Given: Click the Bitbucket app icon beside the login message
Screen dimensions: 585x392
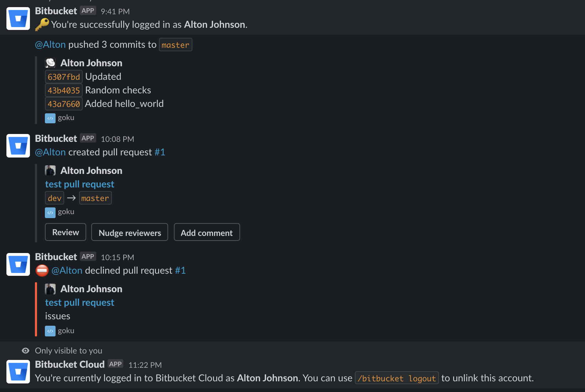Looking at the screenshot, I should pos(18,19).
